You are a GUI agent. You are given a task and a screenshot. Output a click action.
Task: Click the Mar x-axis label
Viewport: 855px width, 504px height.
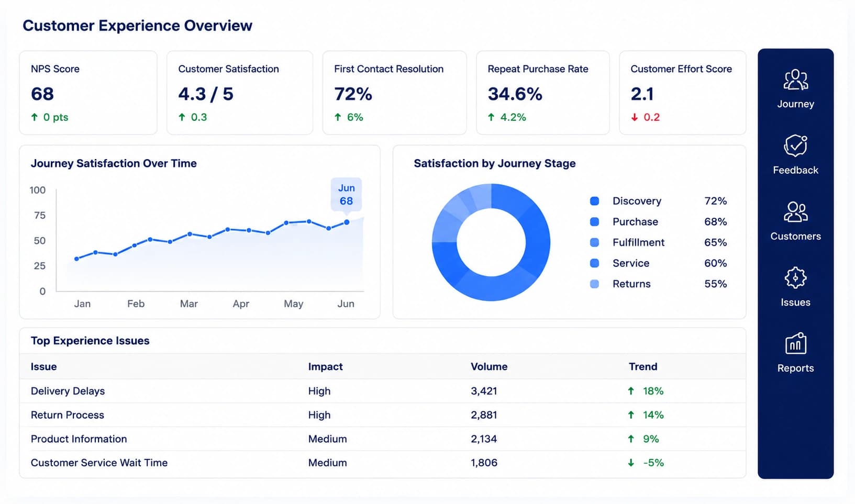(189, 304)
